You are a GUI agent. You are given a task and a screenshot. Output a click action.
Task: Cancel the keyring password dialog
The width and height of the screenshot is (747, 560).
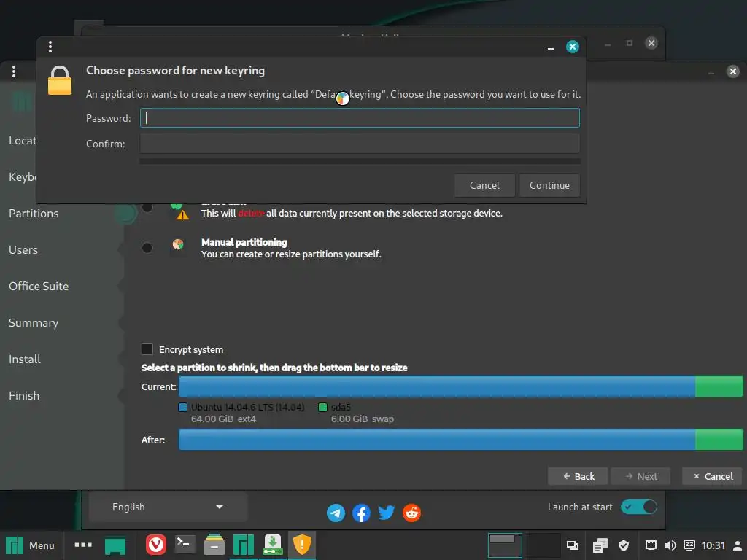tap(484, 185)
